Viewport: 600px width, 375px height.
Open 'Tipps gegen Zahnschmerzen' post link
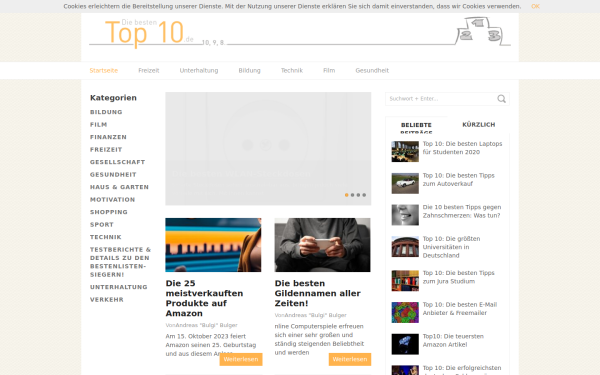point(462,211)
